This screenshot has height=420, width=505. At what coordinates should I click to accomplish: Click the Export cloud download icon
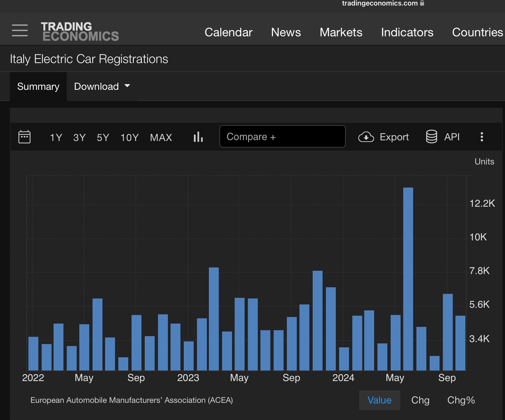366,137
